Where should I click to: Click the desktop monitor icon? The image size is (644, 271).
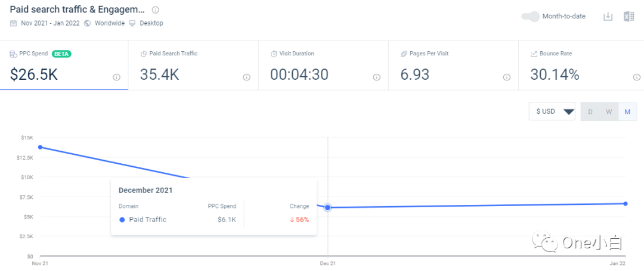(132, 23)
